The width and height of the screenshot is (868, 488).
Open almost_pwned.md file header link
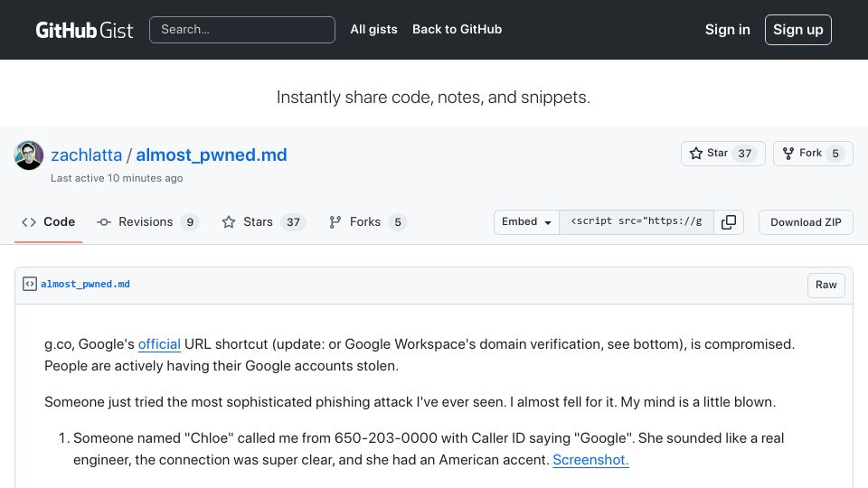click(85, 284)
